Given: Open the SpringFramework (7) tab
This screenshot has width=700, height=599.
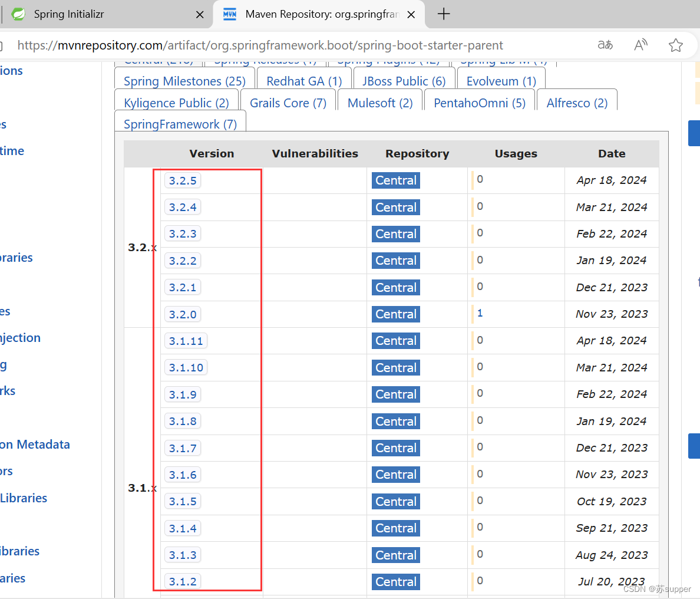Looking at the screenshot, I should [x=180, y=124].
